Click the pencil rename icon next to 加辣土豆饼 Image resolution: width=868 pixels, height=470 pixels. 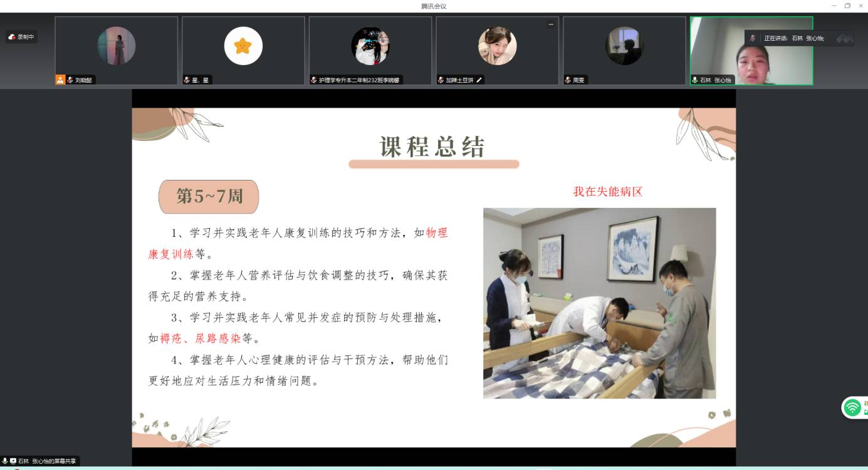479,80
